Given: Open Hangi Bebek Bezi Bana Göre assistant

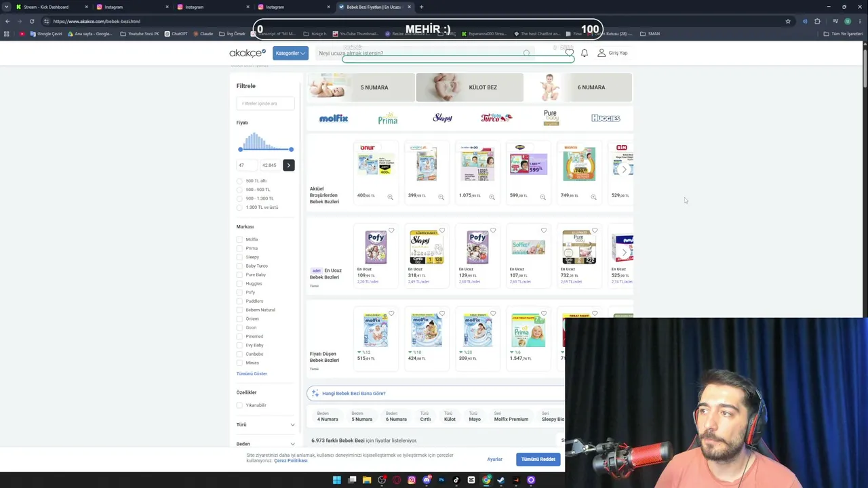Looking at the screenshot, I should [x=435, y=393].
